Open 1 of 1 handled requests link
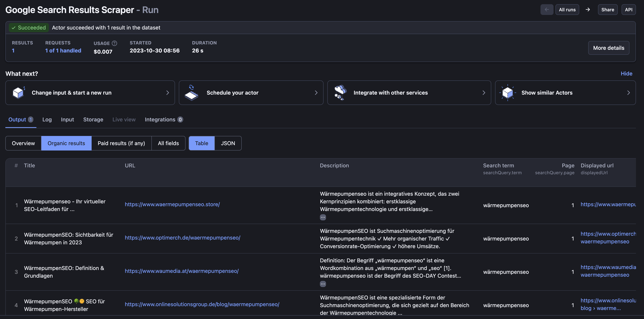 tap(63, 51)
